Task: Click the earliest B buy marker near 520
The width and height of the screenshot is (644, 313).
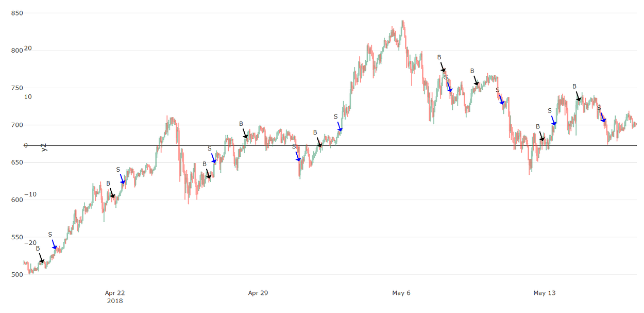Action: (x=38, y=248)
